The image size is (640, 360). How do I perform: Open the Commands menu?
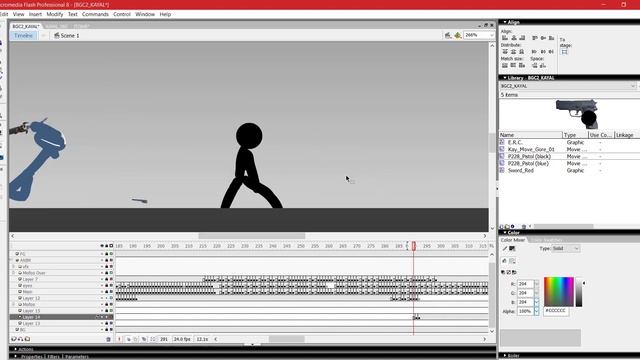(x=95, y=14)
